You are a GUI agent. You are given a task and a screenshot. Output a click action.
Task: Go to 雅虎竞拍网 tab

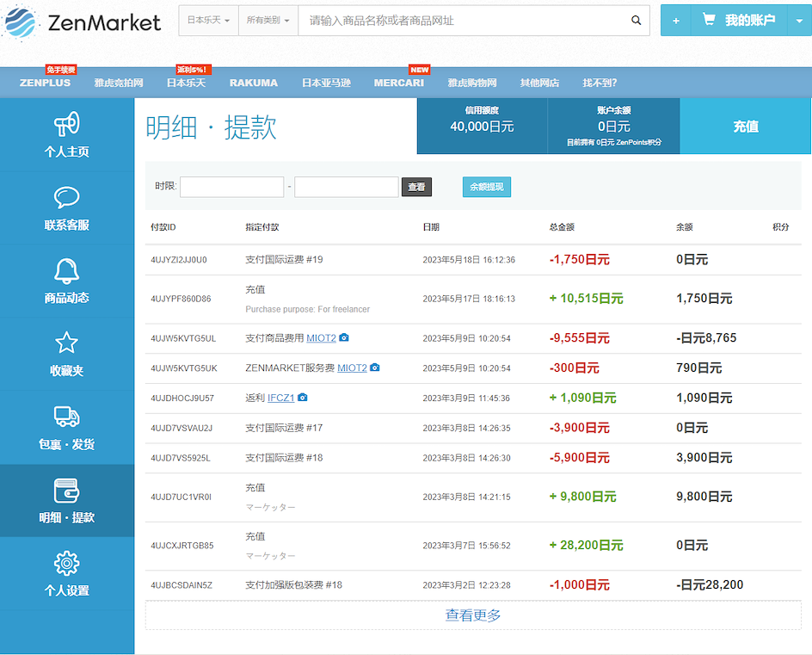pos(119,83)
